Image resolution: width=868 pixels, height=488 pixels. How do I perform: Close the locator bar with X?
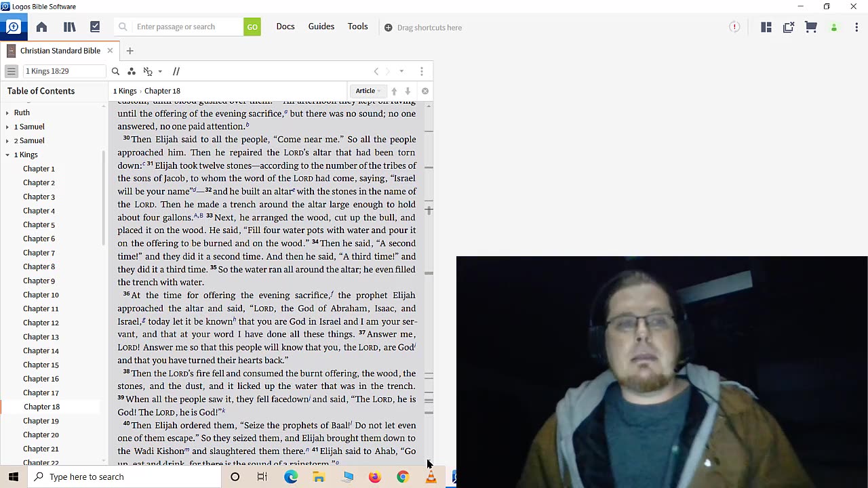pos(425,91)
